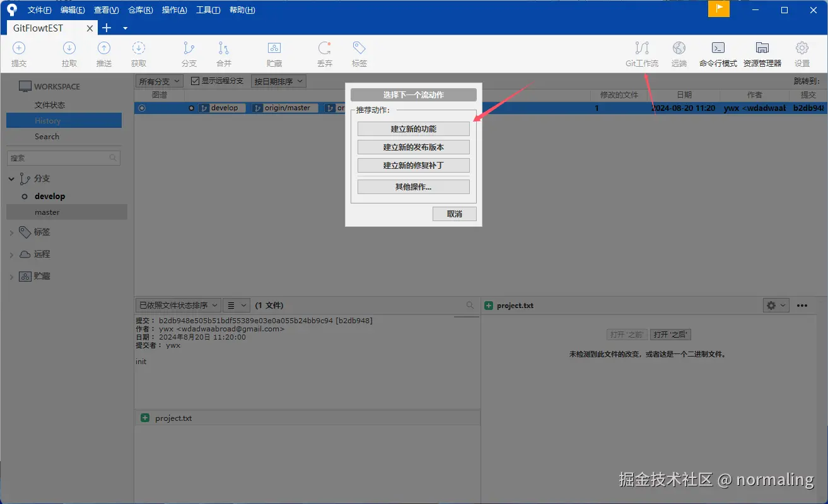Screen dimensions: 828x504
Task: Open the list view mode dropdown
Action: click(236, 305)
